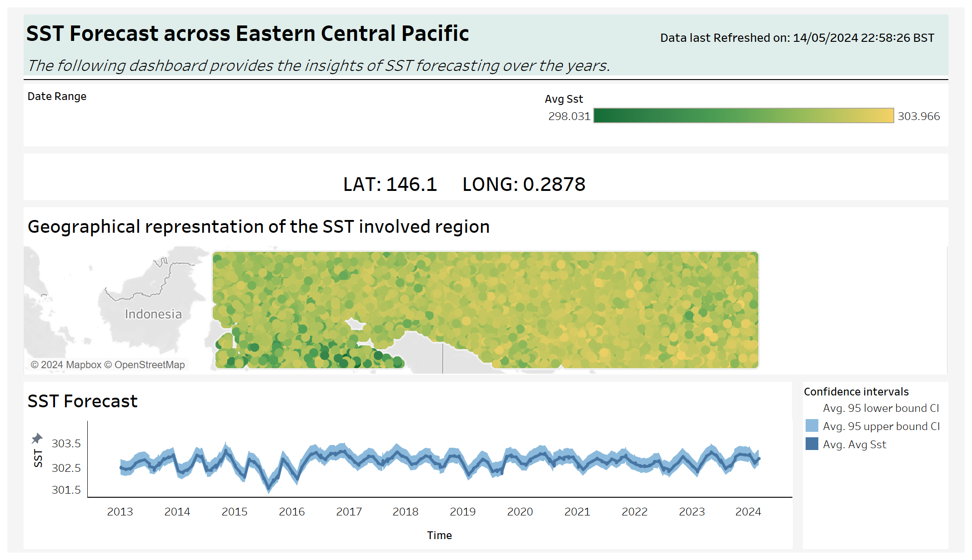Click the minimum value 298.031
Viewport: 972px width, 560px height.
pyautogui.click(x=569, y=116)
